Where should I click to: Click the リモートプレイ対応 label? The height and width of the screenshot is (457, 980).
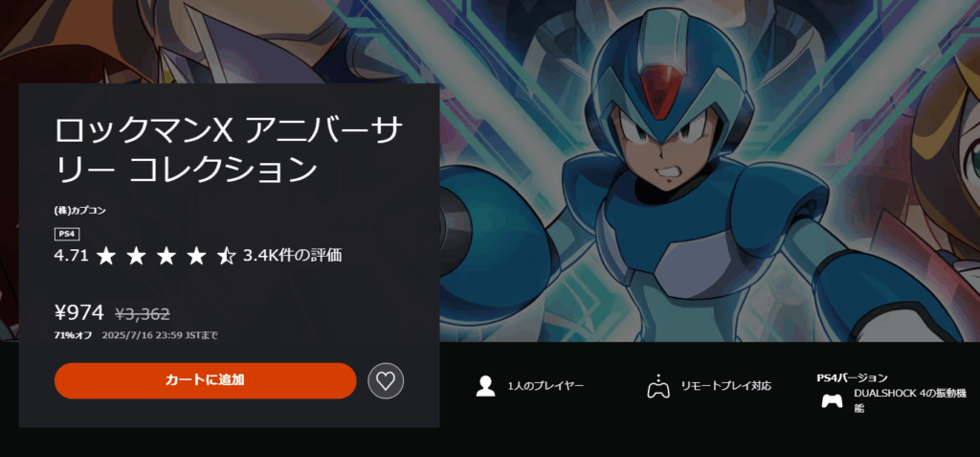[x=726, y=386]
